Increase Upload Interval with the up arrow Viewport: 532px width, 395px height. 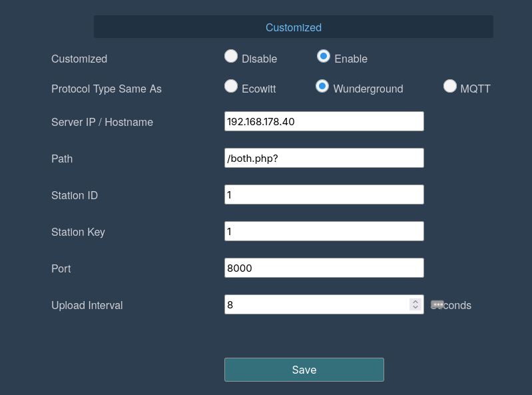[x=415, y=301]
